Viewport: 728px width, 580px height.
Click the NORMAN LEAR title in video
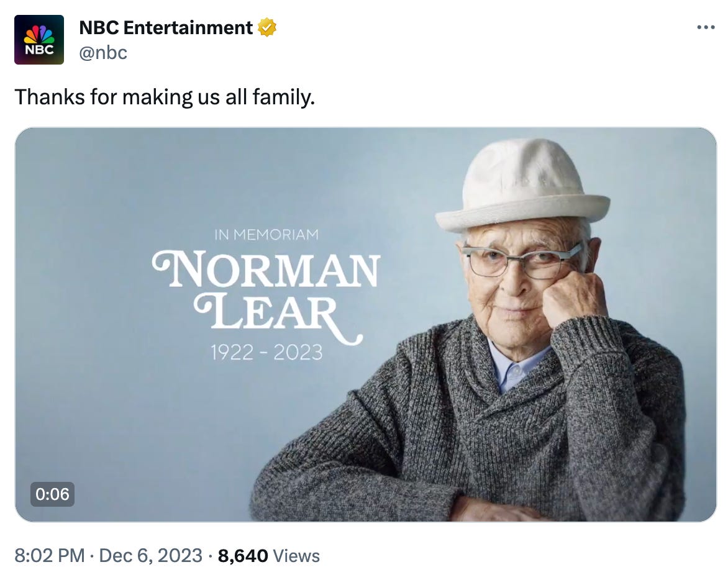pos(266,292)
